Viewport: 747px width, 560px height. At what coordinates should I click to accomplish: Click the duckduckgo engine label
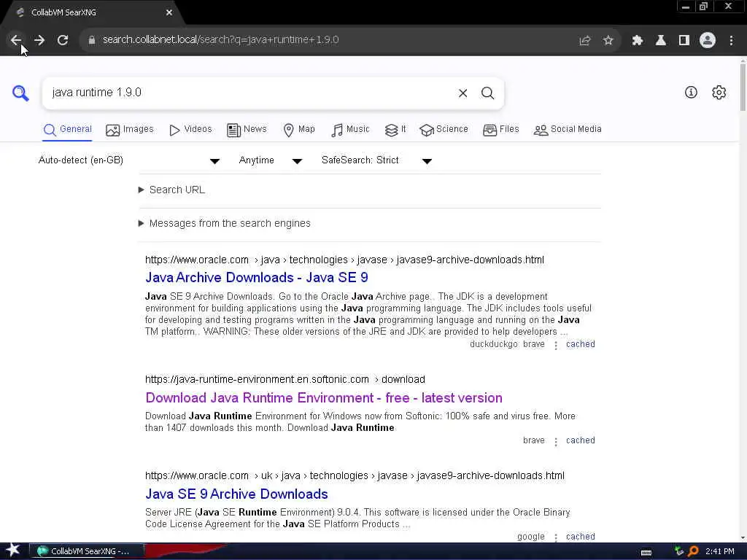pos(494,344)
